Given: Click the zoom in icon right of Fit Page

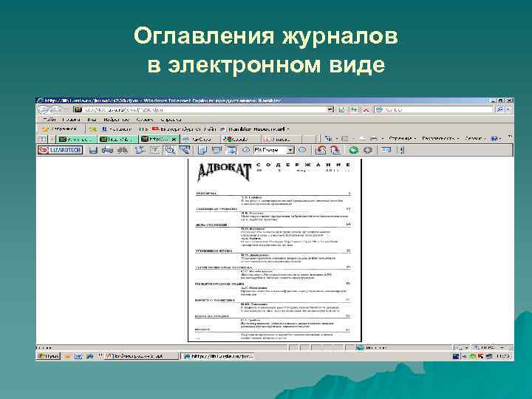Looking at the screenshot, I should pos(302,150).
